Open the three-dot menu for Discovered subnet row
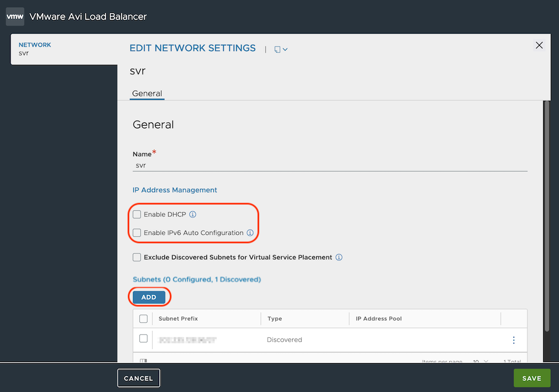 pyautogui.click(x=514, y=340)
